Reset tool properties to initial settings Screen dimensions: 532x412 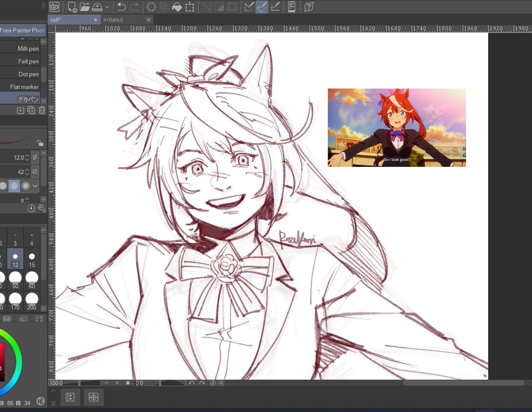[31, 208]
